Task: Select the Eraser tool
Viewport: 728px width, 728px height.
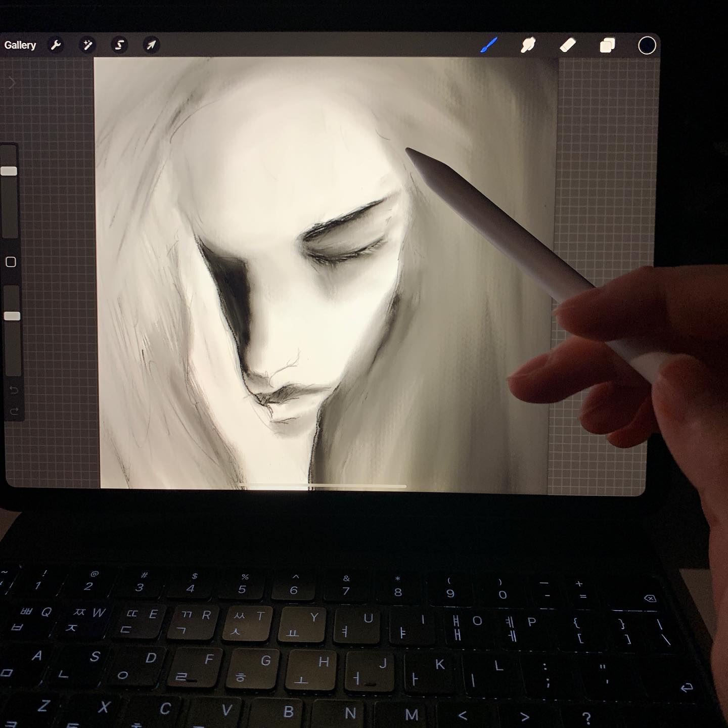Action: (568, 45)
